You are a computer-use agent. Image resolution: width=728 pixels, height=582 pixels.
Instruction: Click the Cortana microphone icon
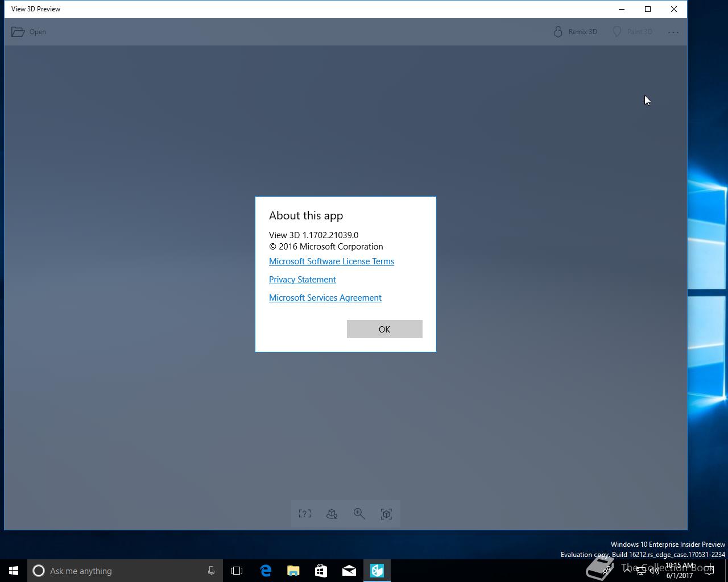coord(211,571)
